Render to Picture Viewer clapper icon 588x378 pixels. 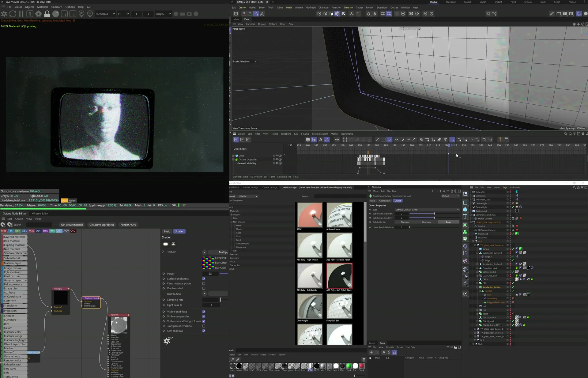coord(565,13)
